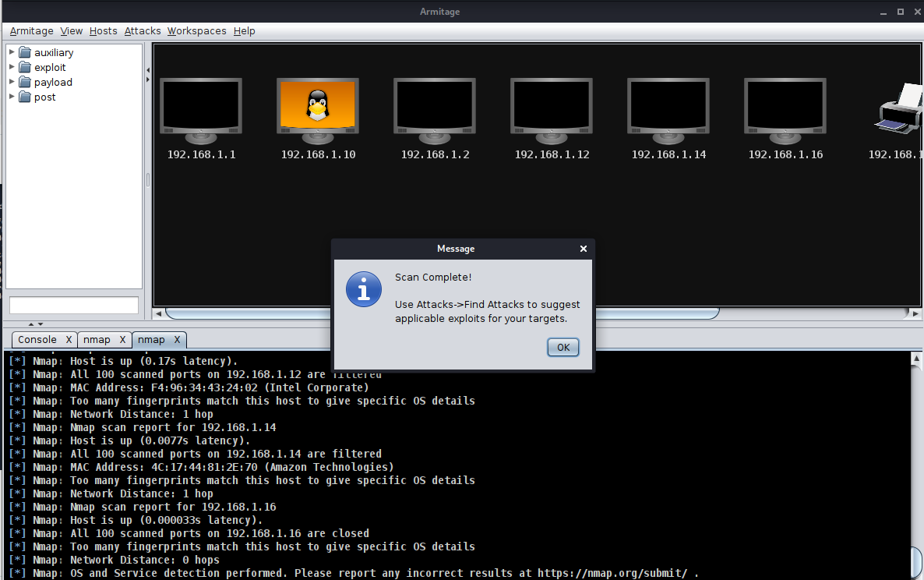Select the 192.168.1.2 host monitor

point(434,111)
